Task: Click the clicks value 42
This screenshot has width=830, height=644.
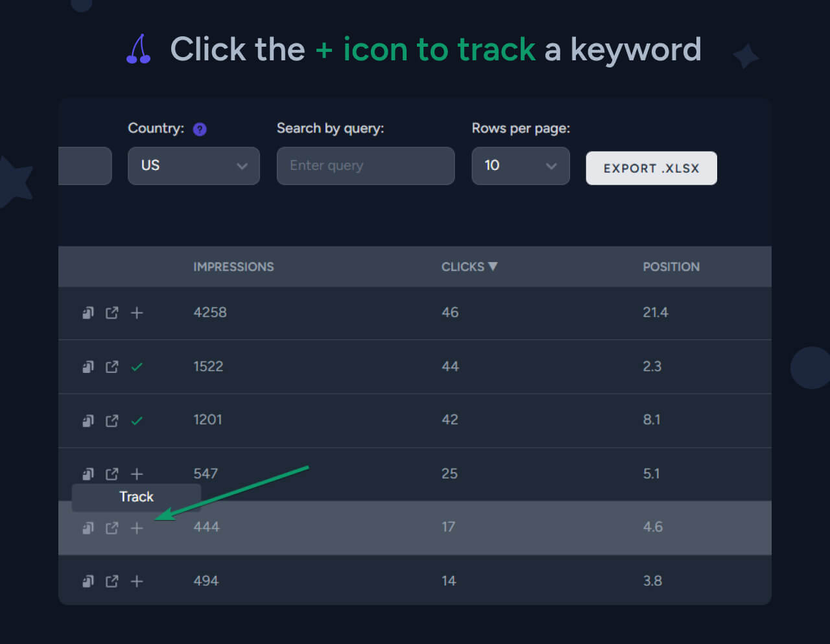Action: pos(450,420)
